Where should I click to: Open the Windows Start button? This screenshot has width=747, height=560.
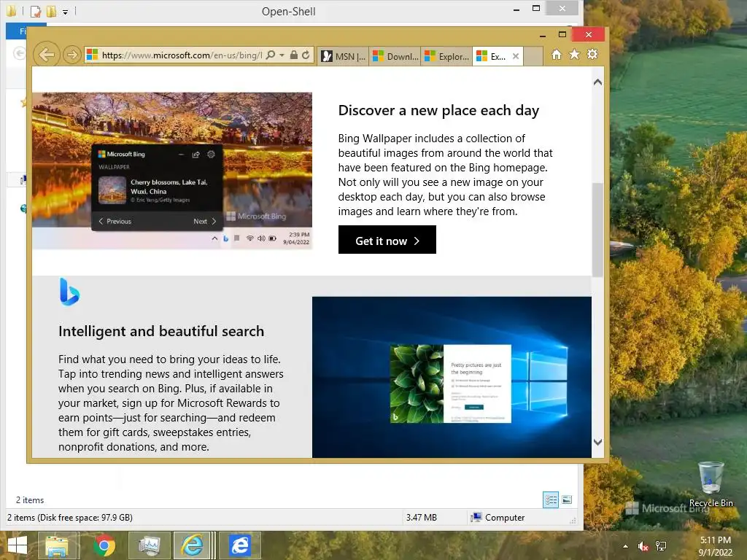[18, 545]
